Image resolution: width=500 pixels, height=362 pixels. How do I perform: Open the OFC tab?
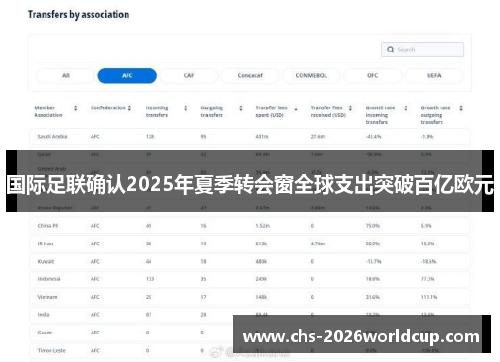coord(373,75)
